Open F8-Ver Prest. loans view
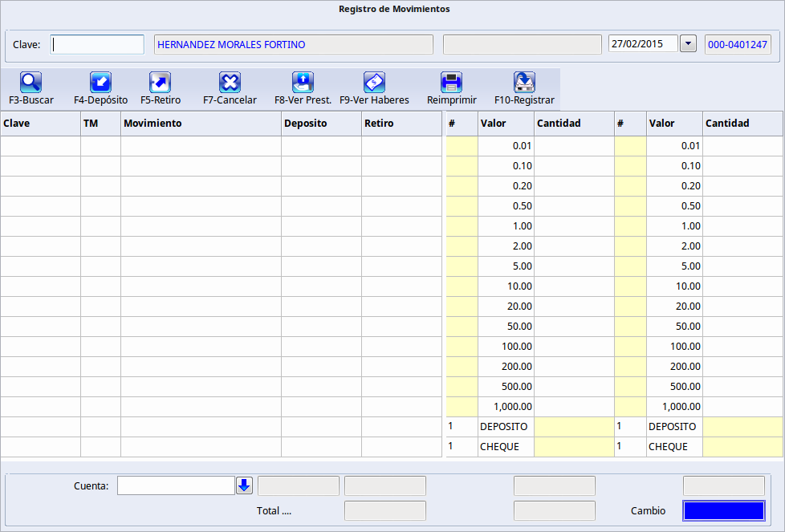The width and height of the screenshot is (785, 532). [x=303, y=82]
